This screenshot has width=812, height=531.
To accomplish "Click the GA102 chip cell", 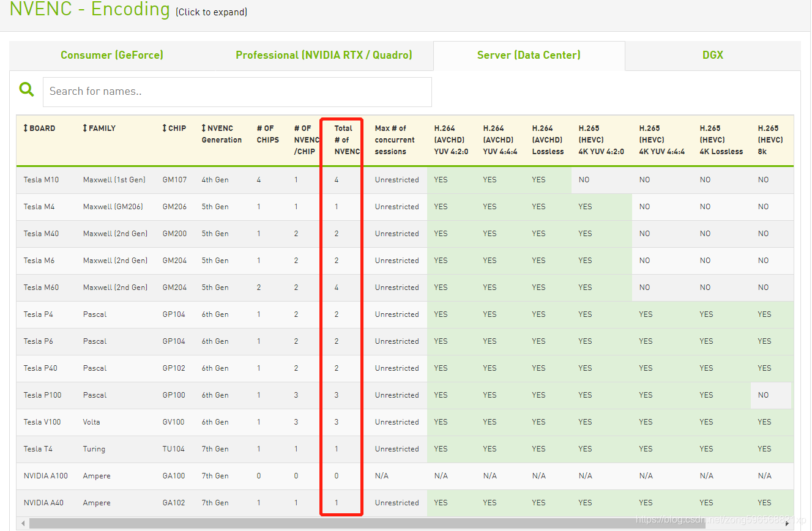I will pos(174,503).
